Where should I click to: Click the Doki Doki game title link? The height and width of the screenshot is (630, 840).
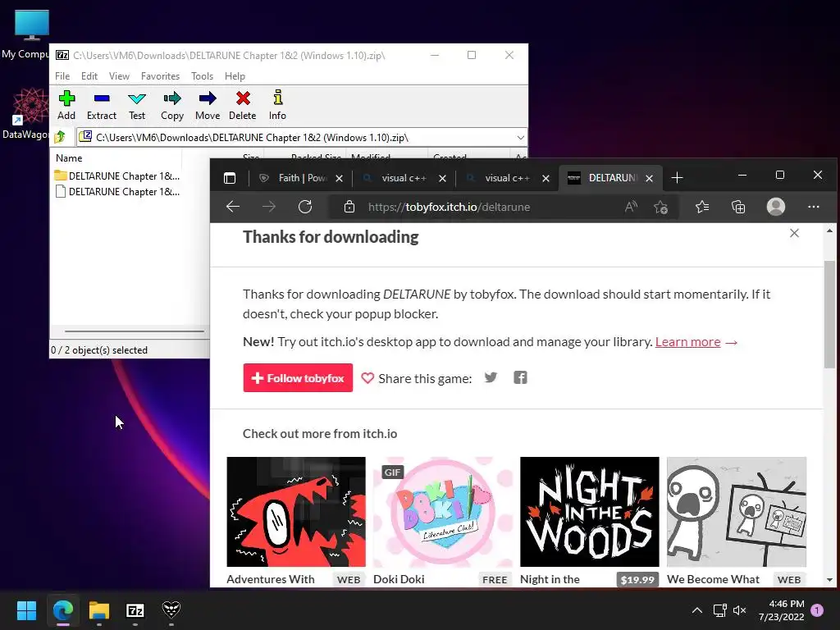click(x=399, y=579)
